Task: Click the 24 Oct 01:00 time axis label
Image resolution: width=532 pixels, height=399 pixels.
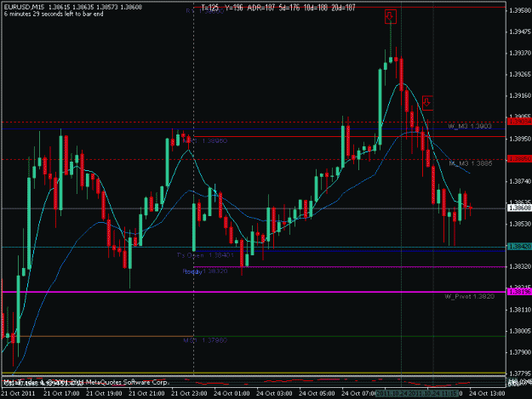Action: coord(232,394)
